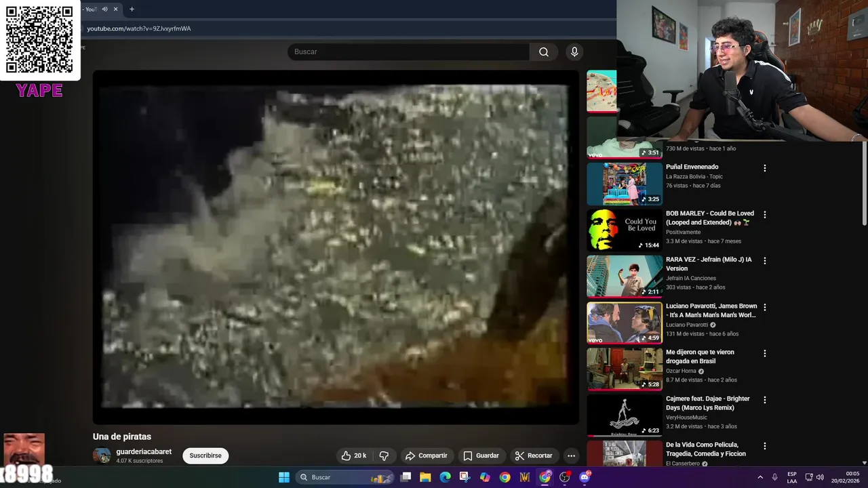Screen dimensions: 868x488
Task: Clip the video using Recortar
Action: (534, 455)
